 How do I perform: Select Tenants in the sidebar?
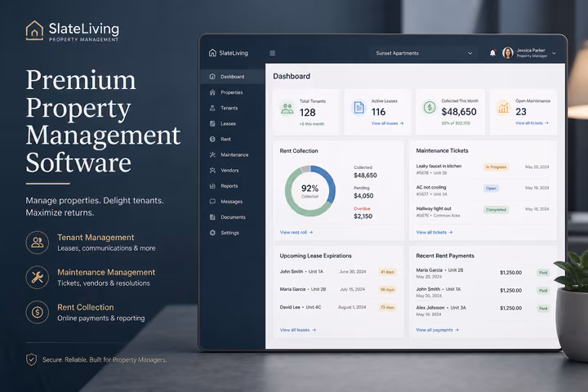(229, 108)
